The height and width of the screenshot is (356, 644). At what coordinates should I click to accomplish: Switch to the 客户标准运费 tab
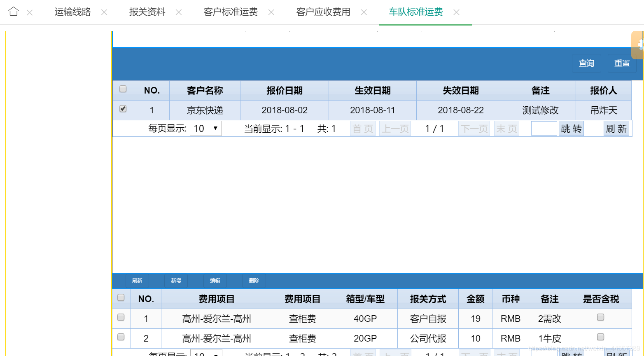click(231, 12)
